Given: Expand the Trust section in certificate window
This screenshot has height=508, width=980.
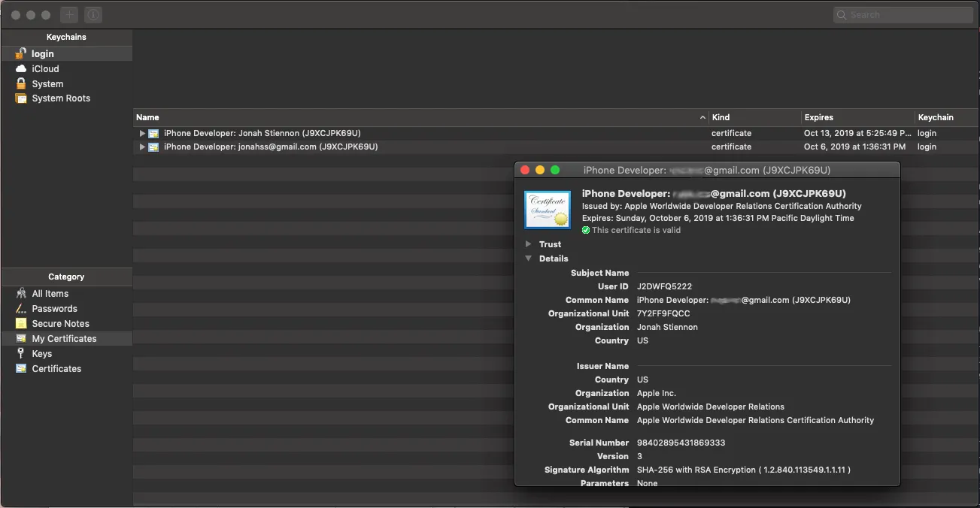Looking at the screenshot, I should click(529, 244).
